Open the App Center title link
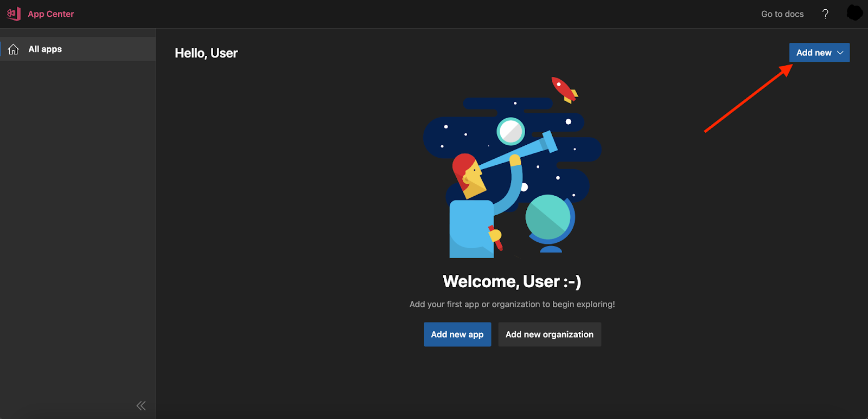Viewport: 868px width, 419px height. pyautogui.click(x=51, y=14)
